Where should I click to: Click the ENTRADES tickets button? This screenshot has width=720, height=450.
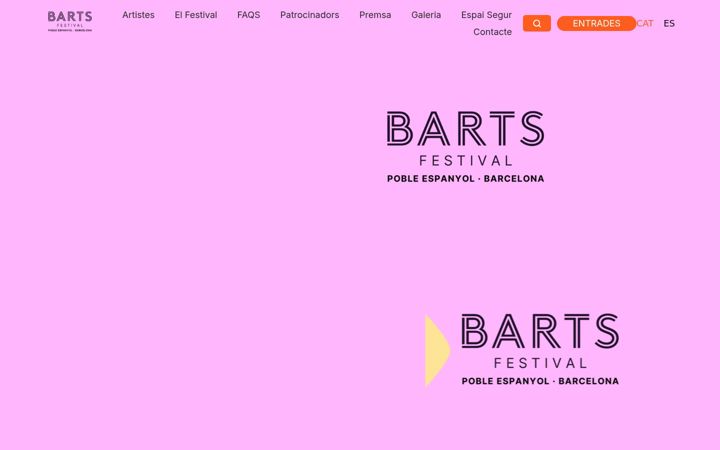click(596, 23)
